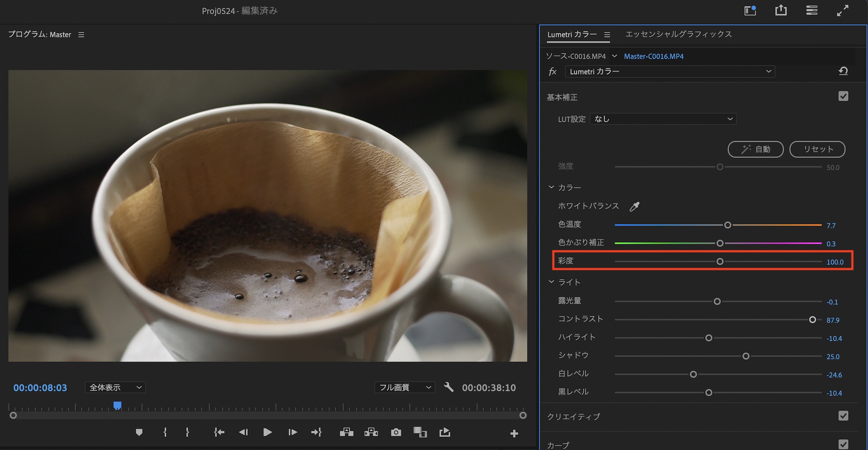
Task: Switch to the エッセンシャルグラフィックス tab
Action: tap(678, 34)
